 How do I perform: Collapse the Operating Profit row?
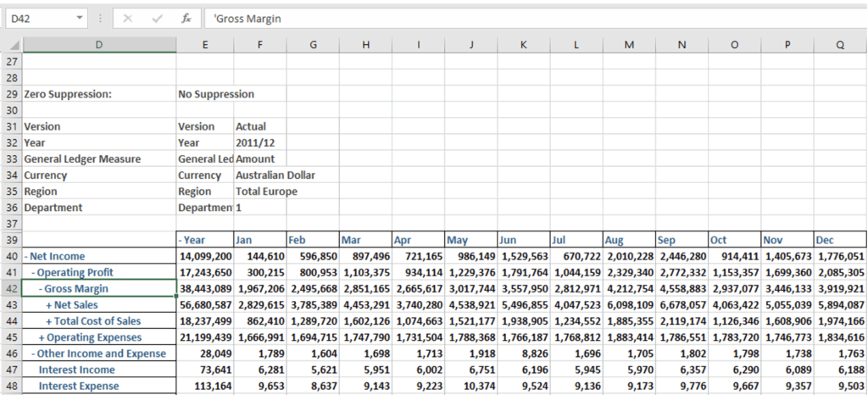(34, 272)
